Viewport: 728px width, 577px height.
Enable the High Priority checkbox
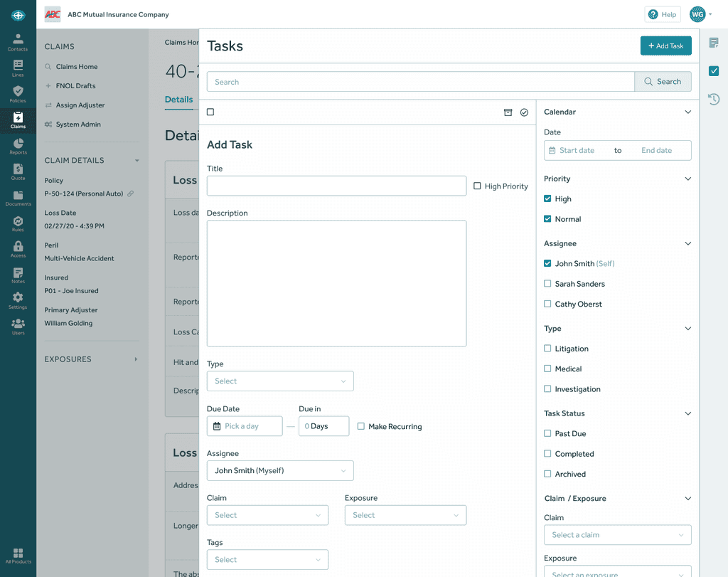tap(477, 186)
